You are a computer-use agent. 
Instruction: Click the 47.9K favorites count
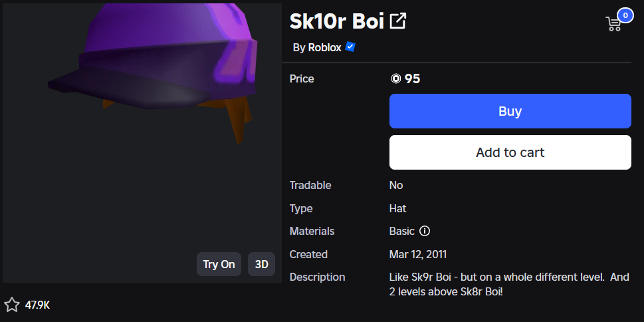(37, 305)
